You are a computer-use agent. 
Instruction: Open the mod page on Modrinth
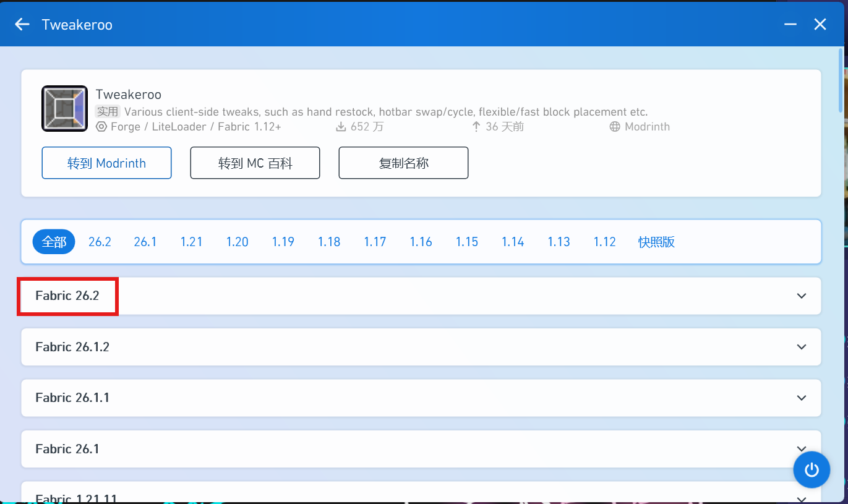point(106,163)
